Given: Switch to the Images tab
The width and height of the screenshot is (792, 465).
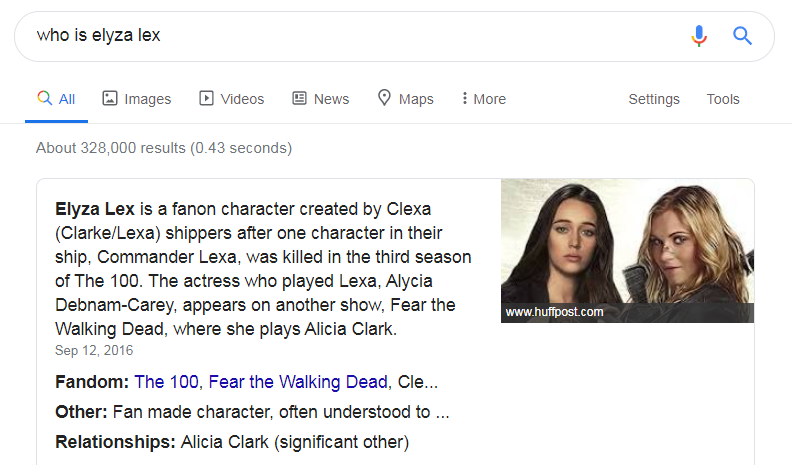Looking at the screenshot, I should (137, 99).
